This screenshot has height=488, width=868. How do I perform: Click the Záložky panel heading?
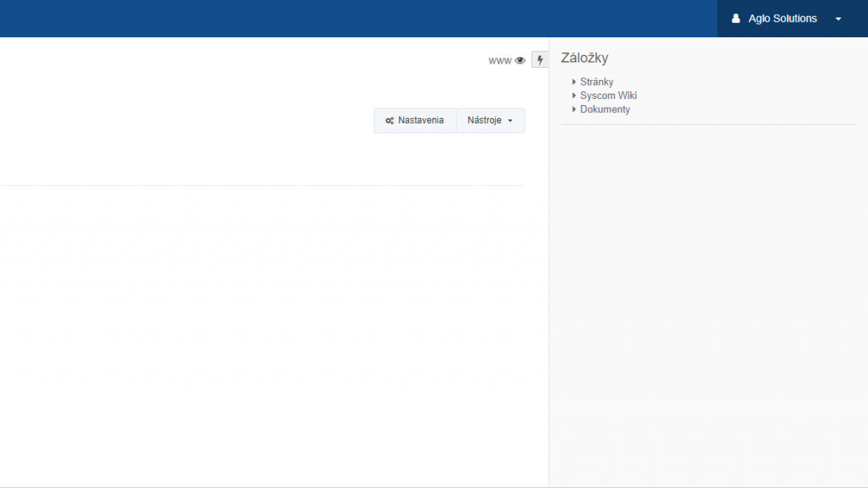(585, 58)
